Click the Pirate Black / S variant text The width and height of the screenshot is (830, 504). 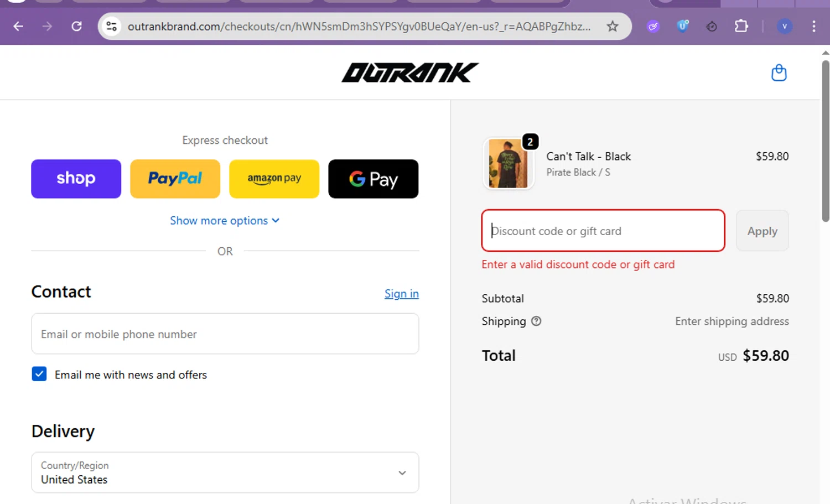tap(578, 173)
